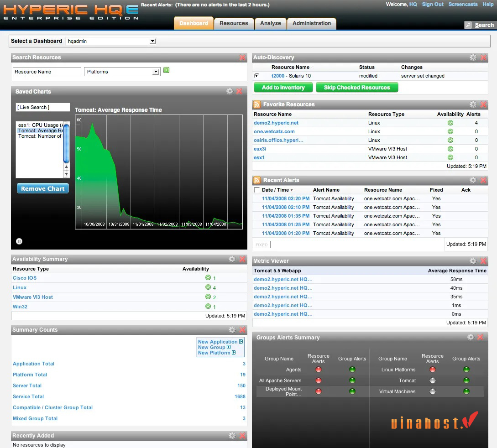Open the demo2.hyperic.net favorite resource link
The height and width of the screenshot is (448, 497).
276,123
